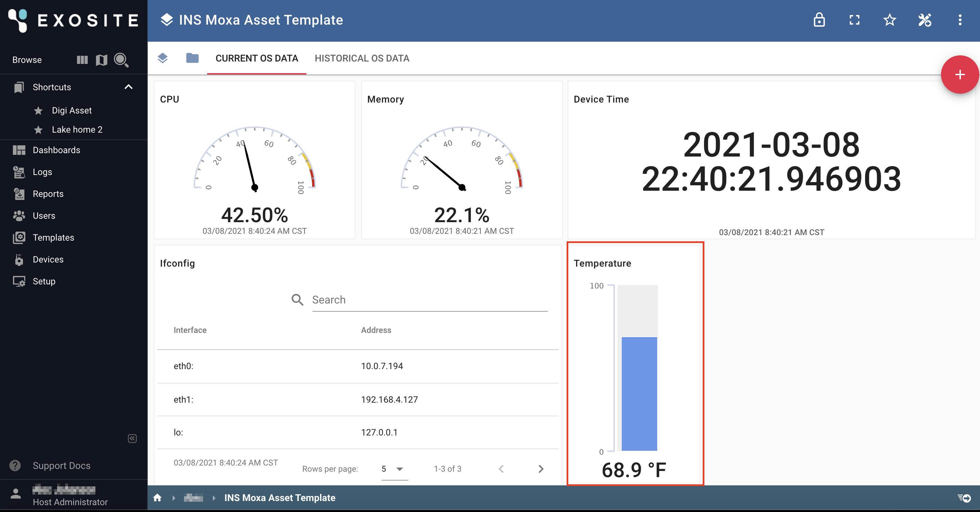Viewport: 980px width, 512px height.
Task: Click the 10.0.7.194 address cell
Action: (382, 366)
